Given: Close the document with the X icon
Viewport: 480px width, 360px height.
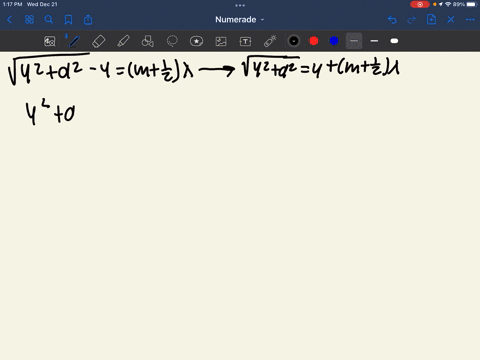Looking at the screenshot, I should (x=451, y=20).
